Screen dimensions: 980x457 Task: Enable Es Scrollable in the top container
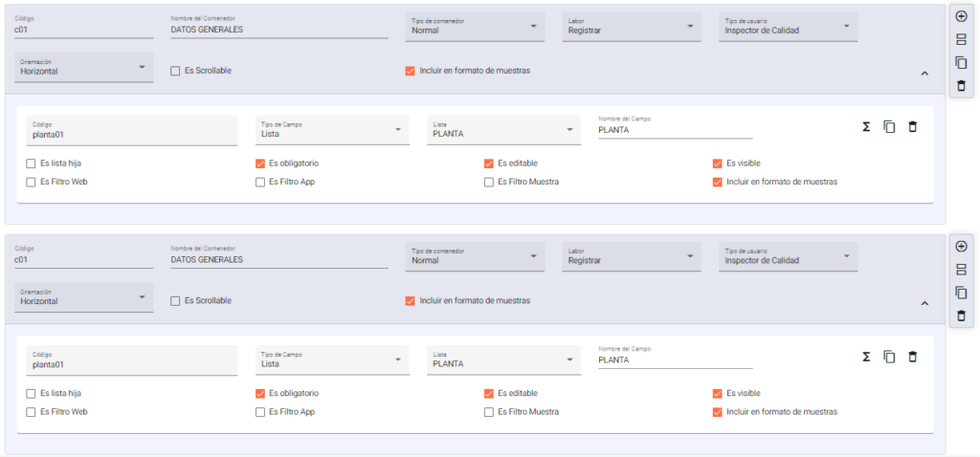[175, 71]
